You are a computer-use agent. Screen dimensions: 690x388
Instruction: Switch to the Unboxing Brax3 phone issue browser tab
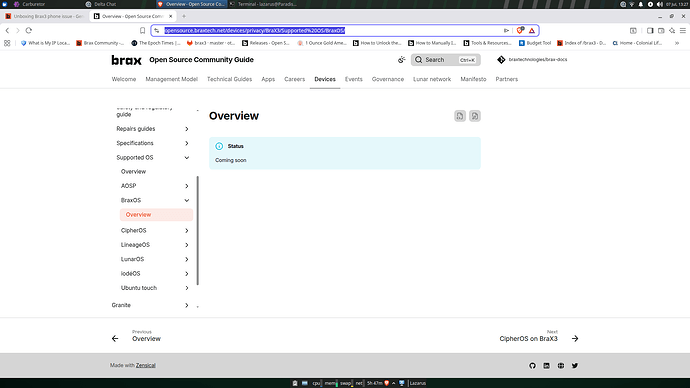[44, 16]
